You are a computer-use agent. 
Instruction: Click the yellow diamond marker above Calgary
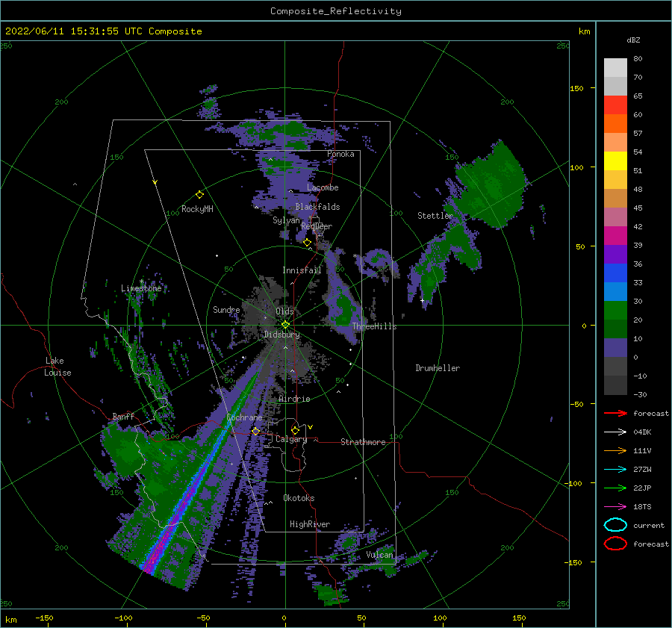point(295,430)
